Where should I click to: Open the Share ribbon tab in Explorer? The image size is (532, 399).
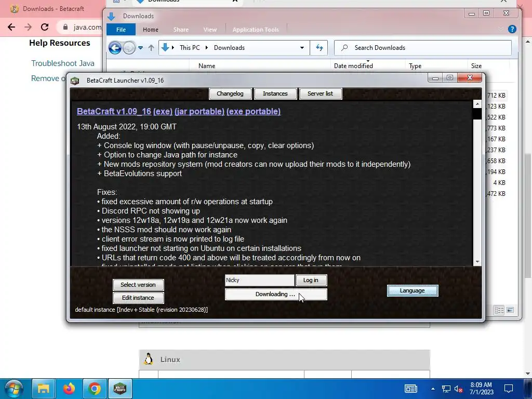click(181, 30)
